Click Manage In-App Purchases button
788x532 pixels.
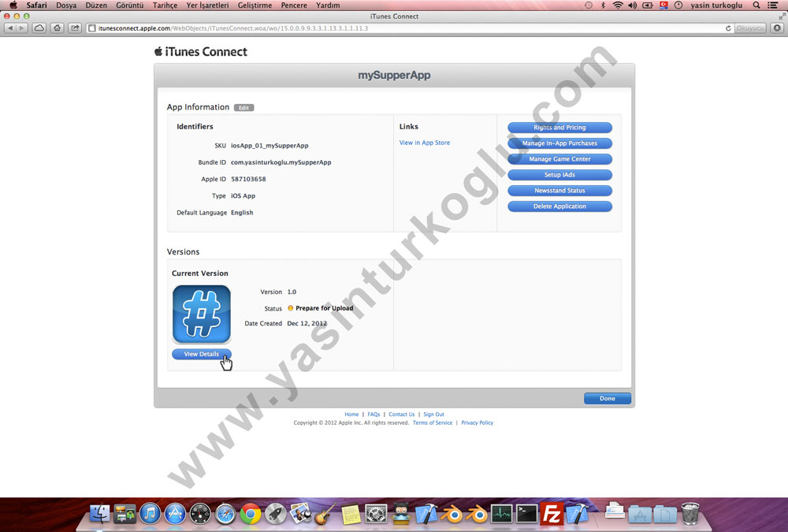(x=559, y=143)
